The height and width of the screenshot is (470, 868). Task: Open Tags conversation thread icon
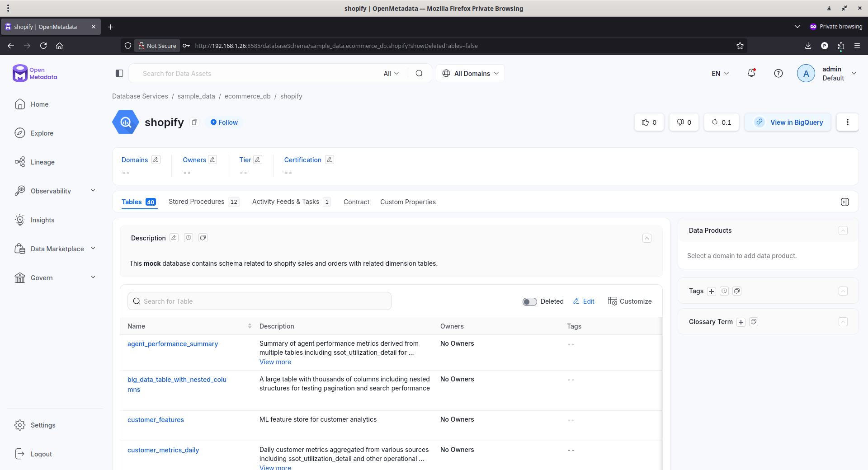[x=724, y=291]
